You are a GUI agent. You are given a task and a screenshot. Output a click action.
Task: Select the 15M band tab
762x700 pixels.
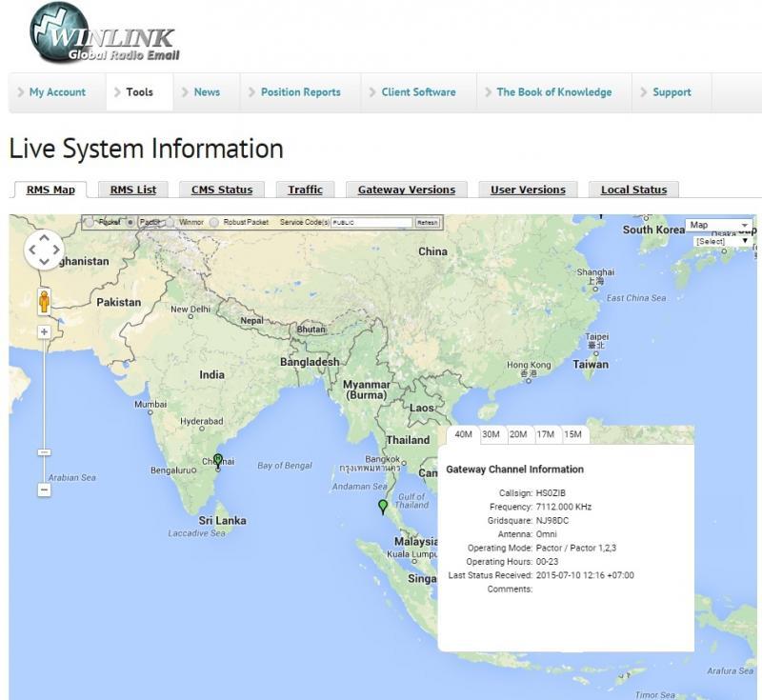click(573, 434)
